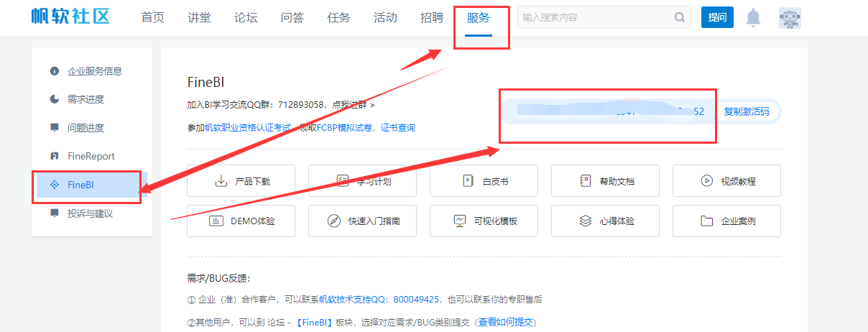Open the 快速入门指南 button

362,221
